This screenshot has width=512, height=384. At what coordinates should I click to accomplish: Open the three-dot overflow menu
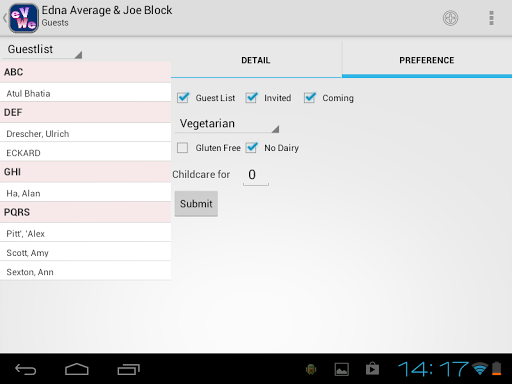pyautogui.click(x=491, y=18)
